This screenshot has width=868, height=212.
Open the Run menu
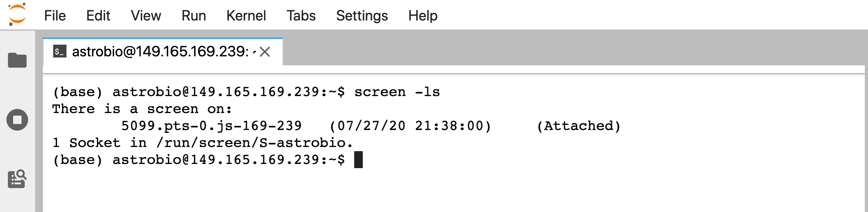point(194,15)
